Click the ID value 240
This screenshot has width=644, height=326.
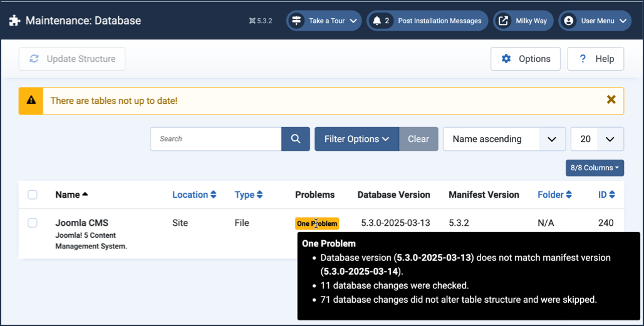click(x=606, y=223)
